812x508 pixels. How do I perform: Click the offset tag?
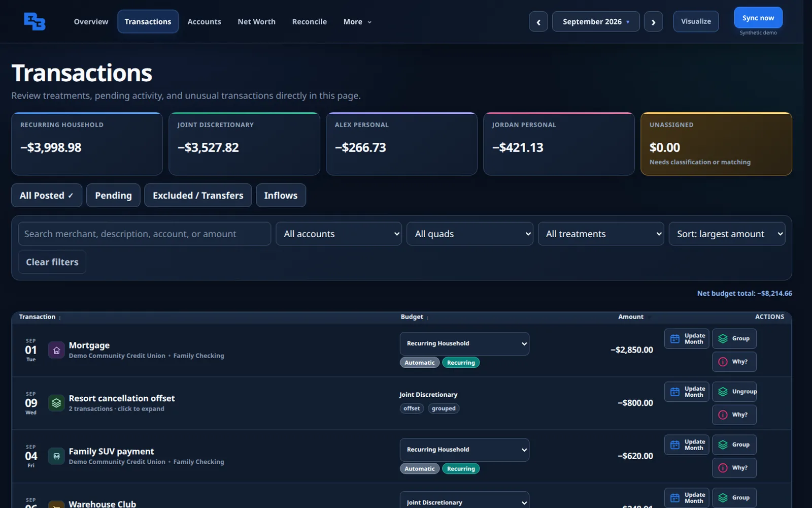[412, 408]
